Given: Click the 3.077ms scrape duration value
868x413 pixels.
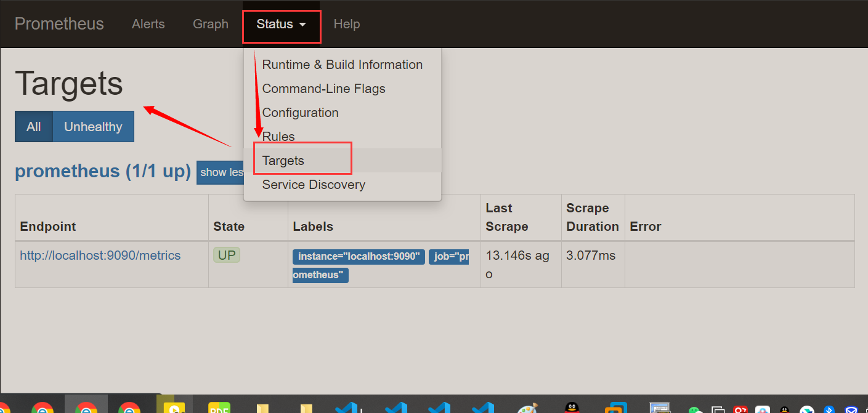Looking at the screenshot, I should tap(591, 255).
